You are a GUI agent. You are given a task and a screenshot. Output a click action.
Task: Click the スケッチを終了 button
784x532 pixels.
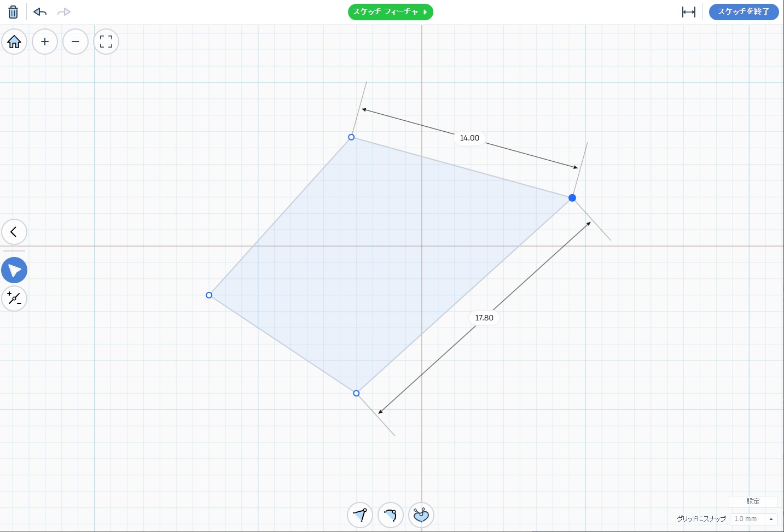(744, 11)
